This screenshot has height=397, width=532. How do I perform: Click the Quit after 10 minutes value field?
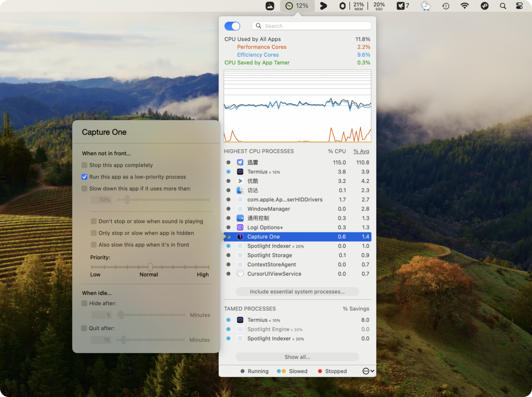[102, 340]
